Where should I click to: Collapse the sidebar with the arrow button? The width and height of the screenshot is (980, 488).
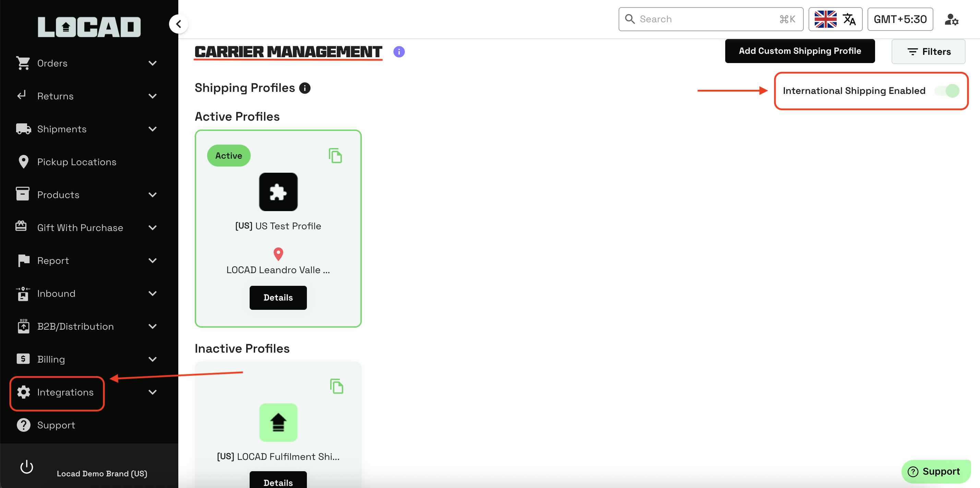[x=178, y=24]
